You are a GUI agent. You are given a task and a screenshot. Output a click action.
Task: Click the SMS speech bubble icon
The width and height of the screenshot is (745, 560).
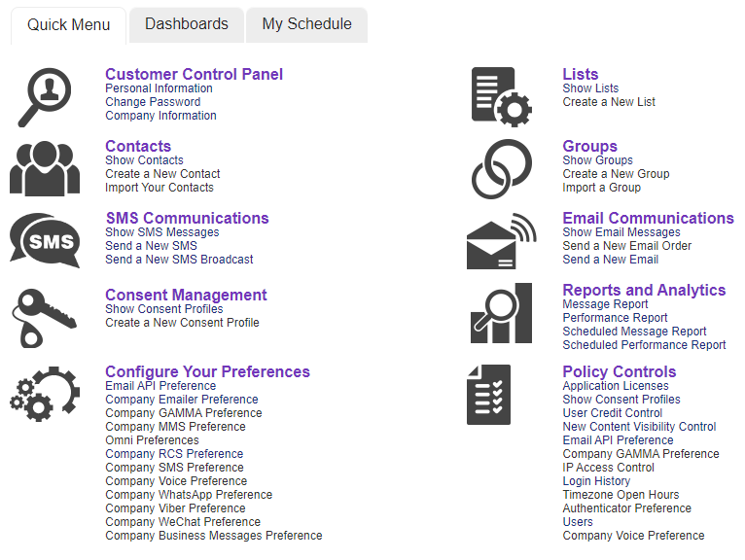45,240
